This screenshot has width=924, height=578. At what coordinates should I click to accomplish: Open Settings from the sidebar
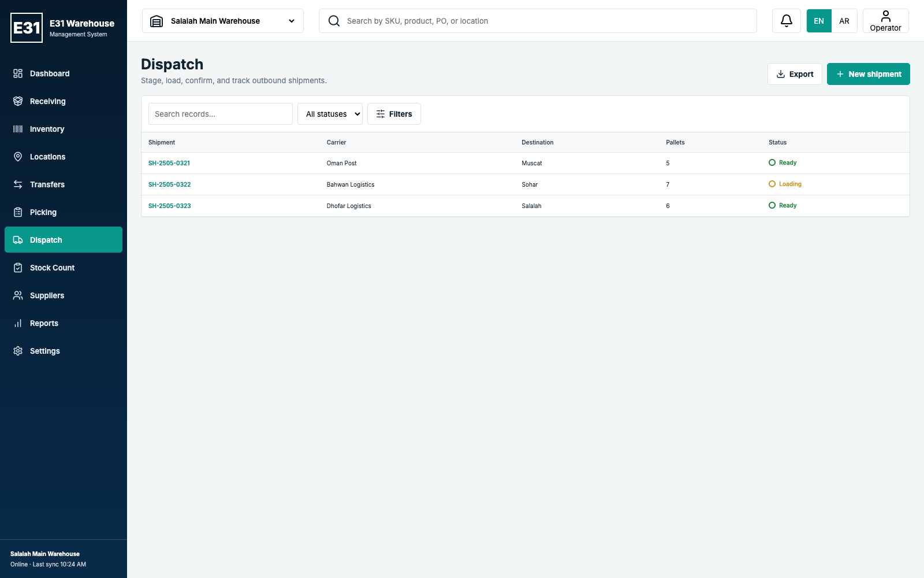coord(64,351)
